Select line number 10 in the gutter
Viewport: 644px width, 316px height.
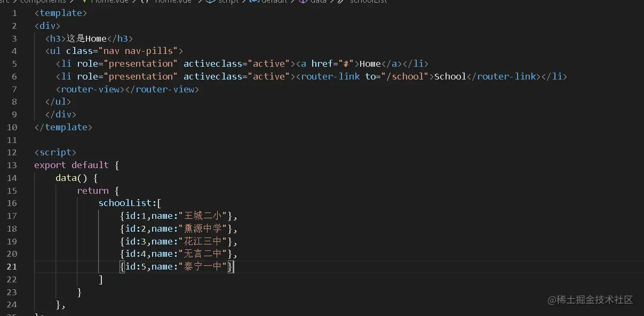click(x=12, y=127)
